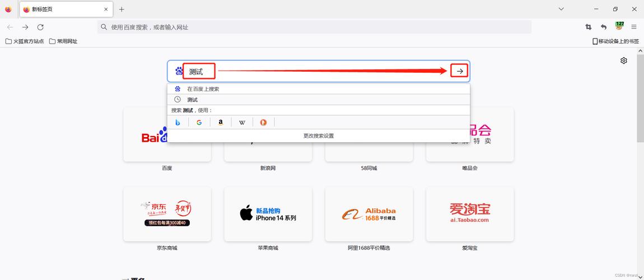Open 更改搜索设置 link

(319, 136)
